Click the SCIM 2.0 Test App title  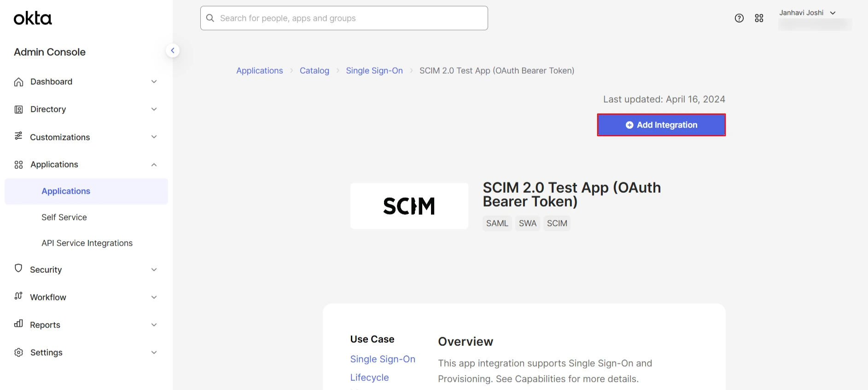click(572, 195)
